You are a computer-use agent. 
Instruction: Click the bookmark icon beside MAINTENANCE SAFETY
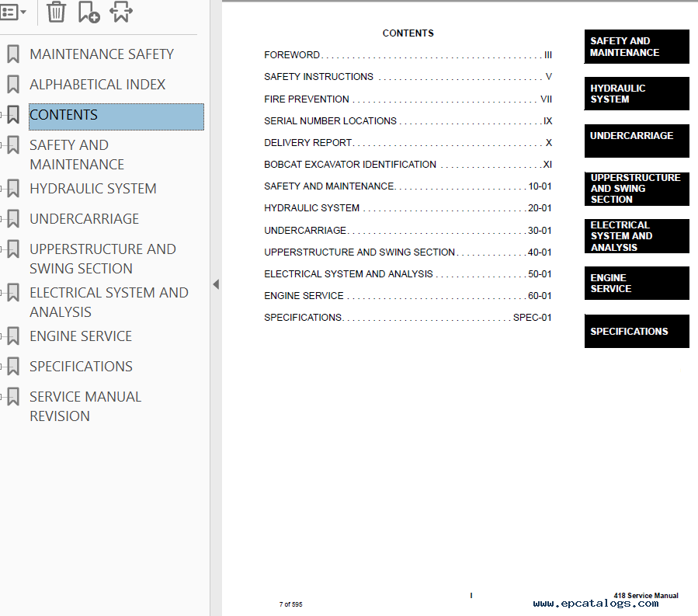click(x=13, y=54)
